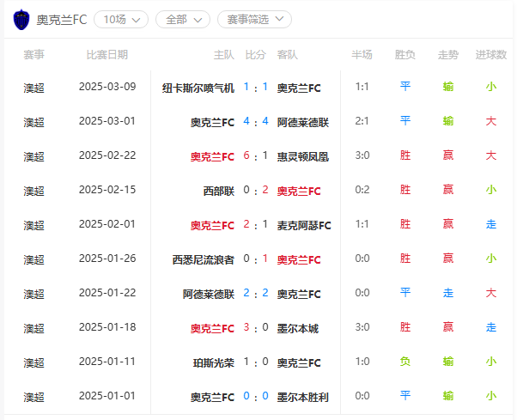The image size is (517, 420).
Task: Click the 大 goals mark in the 2025-02-22 row
Action: [x=491, y=155]
